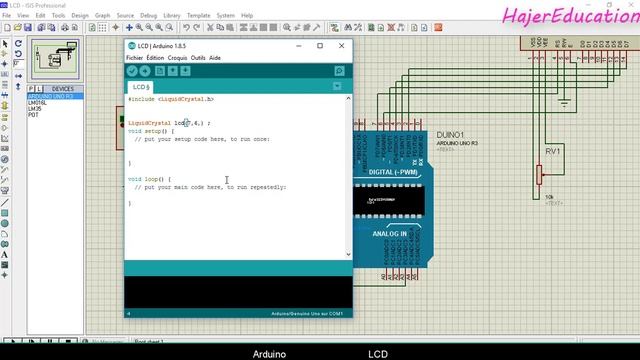Click the Arduino Save sketch icon
The width and height of the screenshot is (640, 360).
[185, 71]
